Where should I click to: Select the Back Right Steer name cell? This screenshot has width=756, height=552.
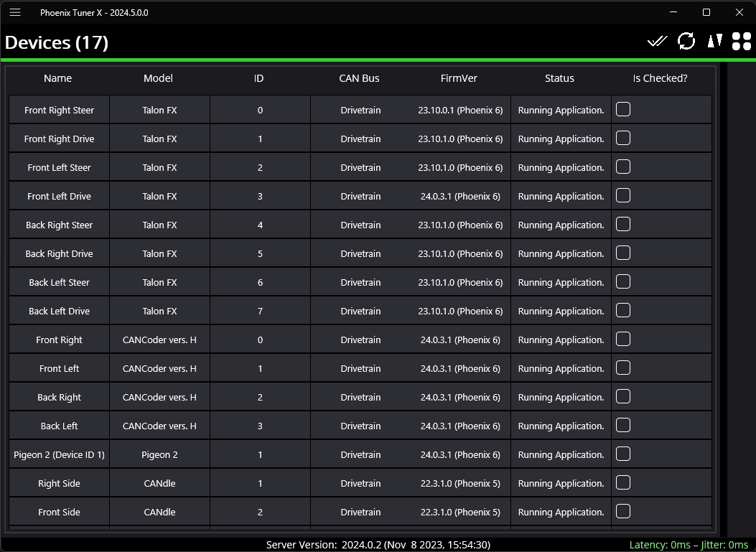point(60,225)
